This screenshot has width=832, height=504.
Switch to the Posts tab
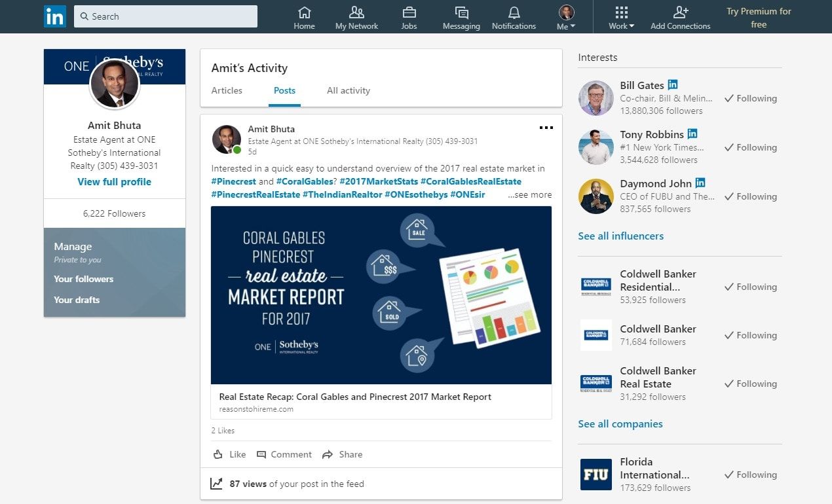pos(284,90)
